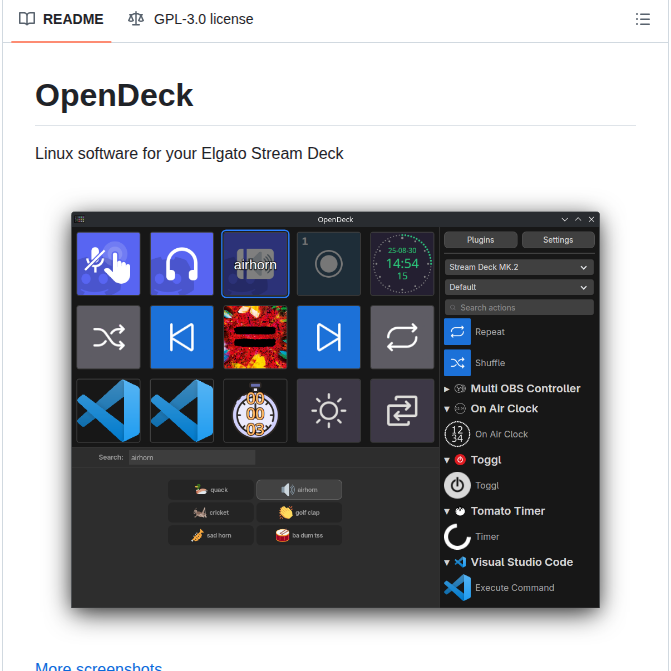This screenshot has width=671, height=671.
Task: Open the Plugins button
Action: 481,240
